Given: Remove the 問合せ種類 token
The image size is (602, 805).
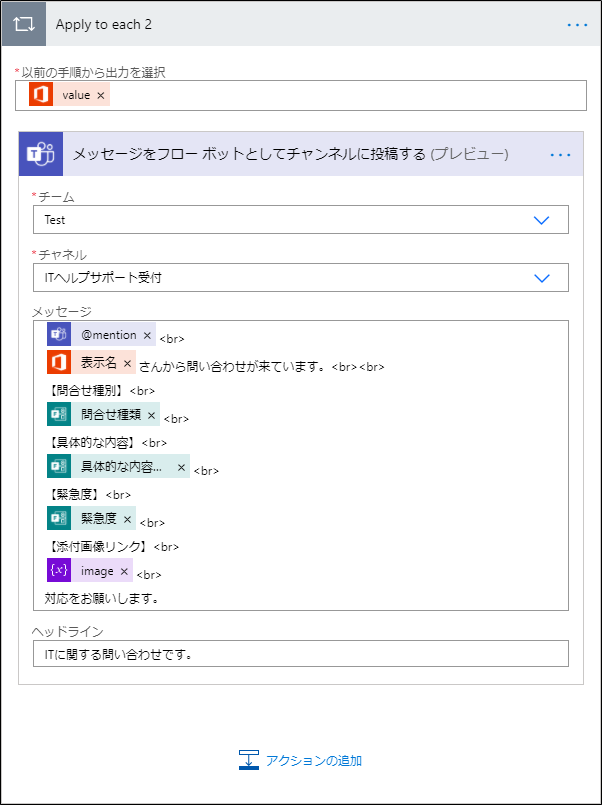Looking at the screenshot, I should tap(151, 415).
